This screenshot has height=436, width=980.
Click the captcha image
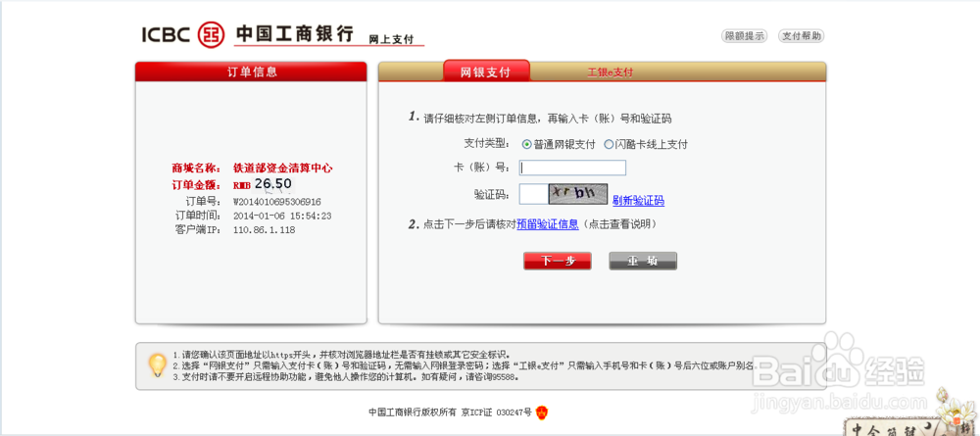tap(578, 194)
